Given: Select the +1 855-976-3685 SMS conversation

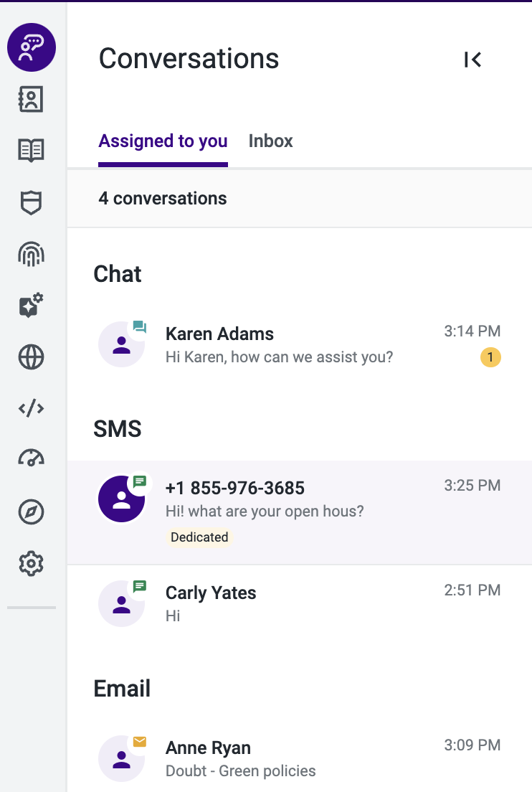Looking at the screenshot, I should [299, 513].
